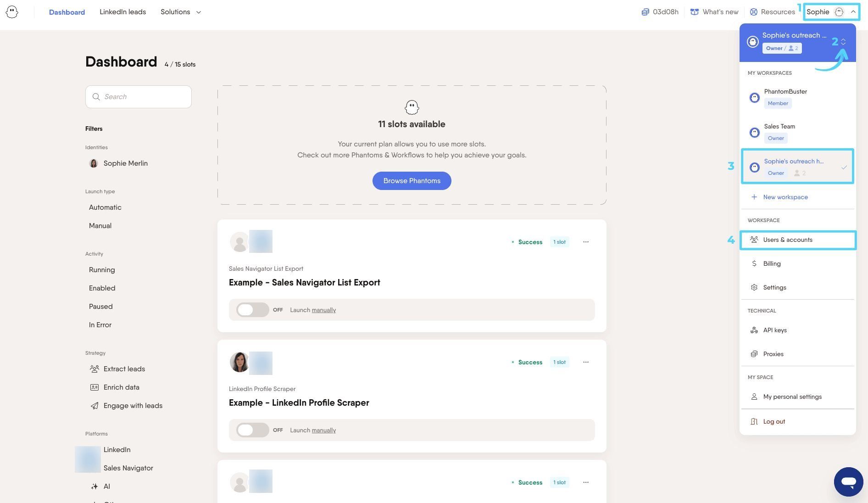Screen dimensions: 868x503
Task: Expand the Solutions dropdown menu
Action: [x=181, y=12]
